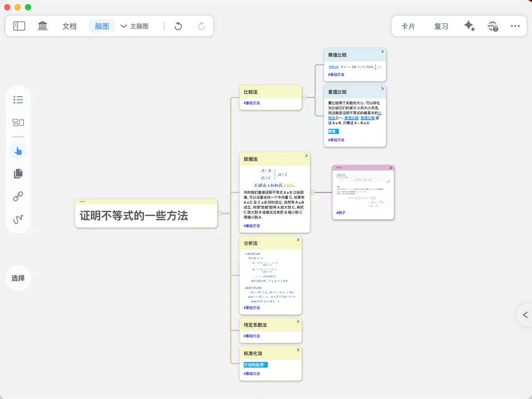The height and width of the screenshot is (399, 532).
Task: Click the 放缩法 card title
Action: tap(250, 159)
